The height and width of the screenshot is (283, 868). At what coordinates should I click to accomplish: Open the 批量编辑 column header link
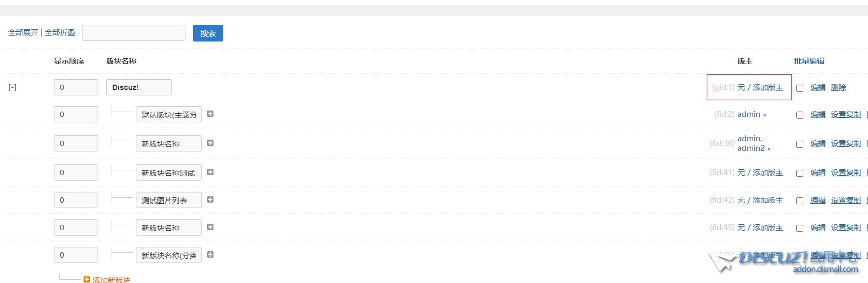pos(809,61)
